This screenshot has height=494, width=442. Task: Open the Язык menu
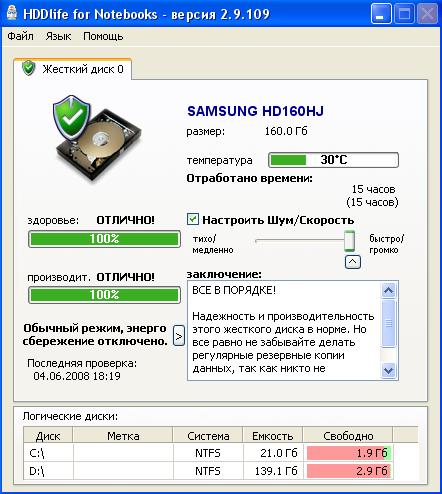(x=58, y=36)
